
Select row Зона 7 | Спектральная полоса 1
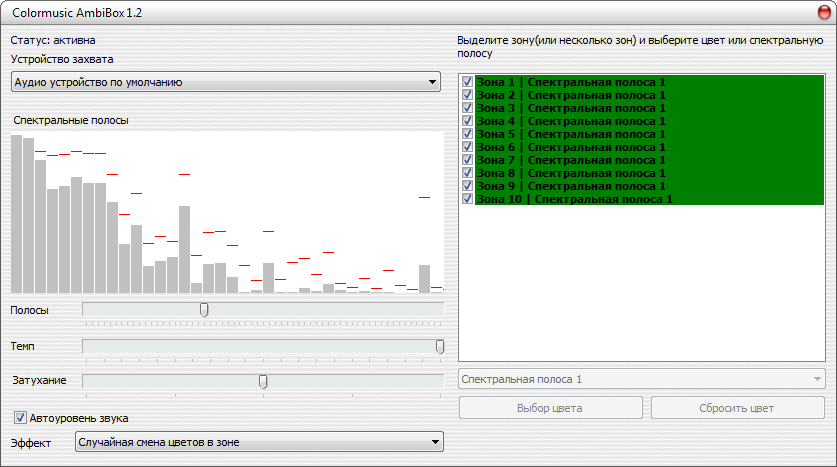[649, 160]
